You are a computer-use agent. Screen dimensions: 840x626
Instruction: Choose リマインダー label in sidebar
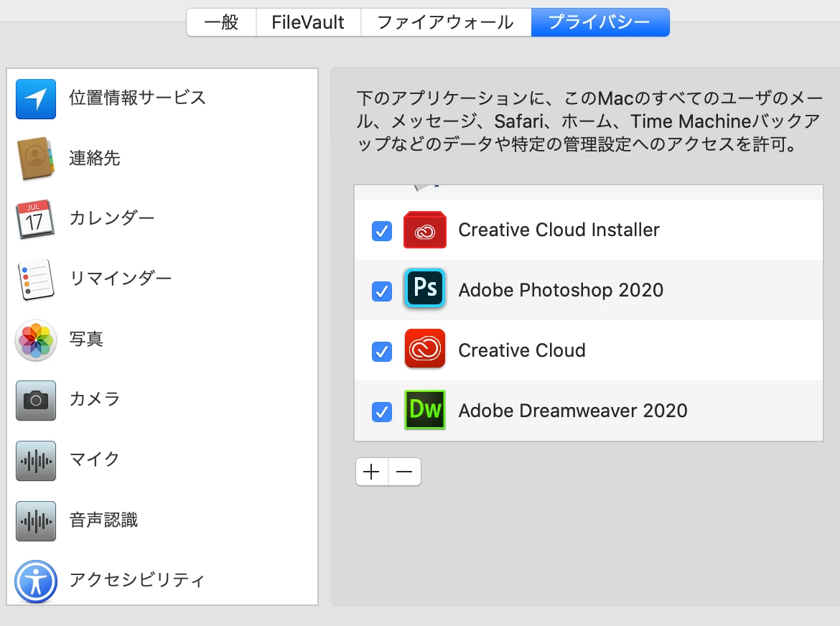pyautogui.click(x=121, y=278)
